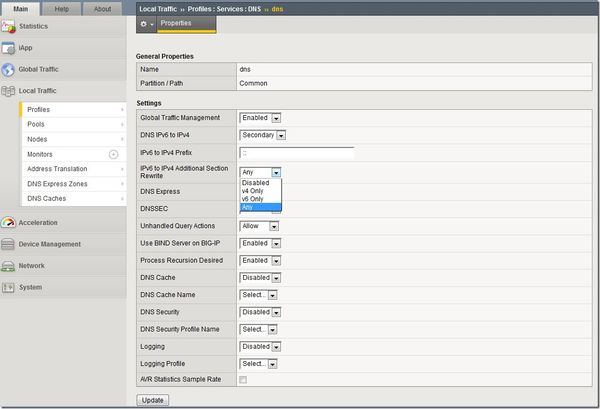Click the iApp sidebar icon
This screenshot has width=600, height=409.
click(x=9, y=47)
